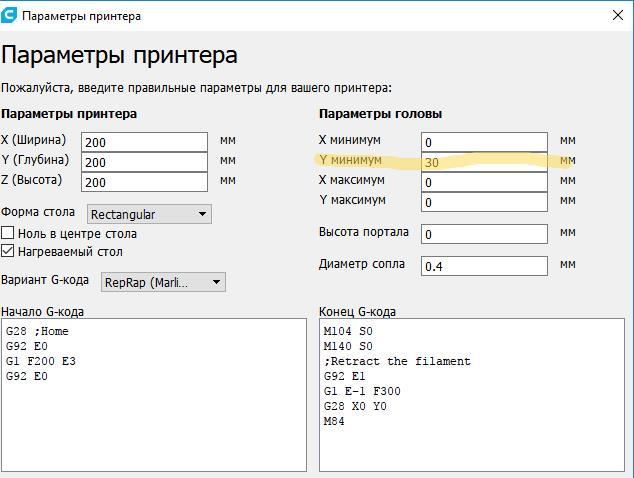The image size is (634, 478).
Task: Close the Параметры принтера dialog
Action: coord(618,16)
